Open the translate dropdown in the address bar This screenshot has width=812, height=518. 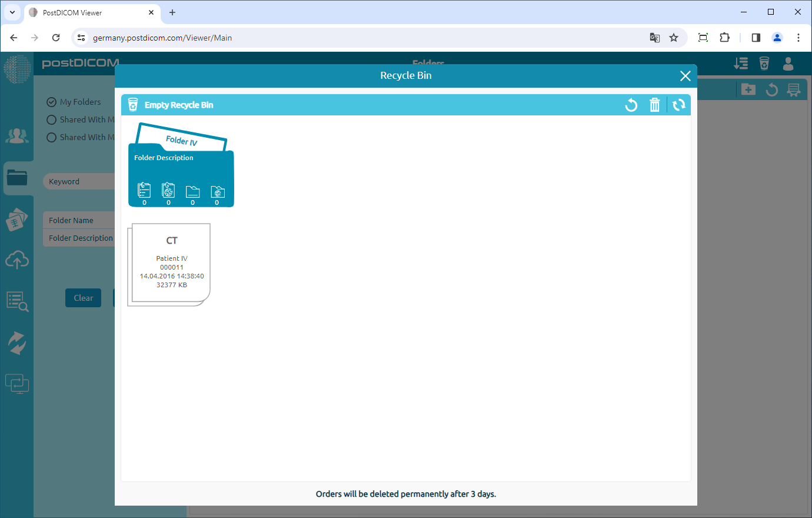coord(654,37)
